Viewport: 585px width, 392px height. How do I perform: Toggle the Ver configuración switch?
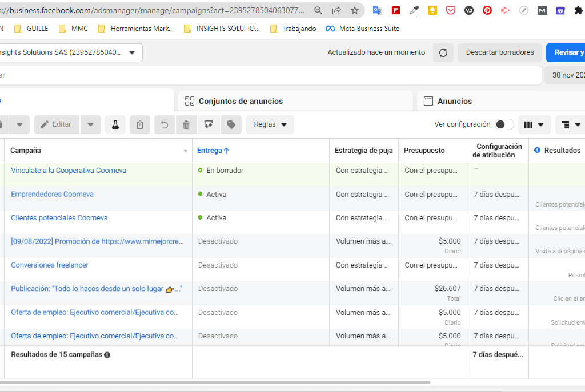(504, 124)
